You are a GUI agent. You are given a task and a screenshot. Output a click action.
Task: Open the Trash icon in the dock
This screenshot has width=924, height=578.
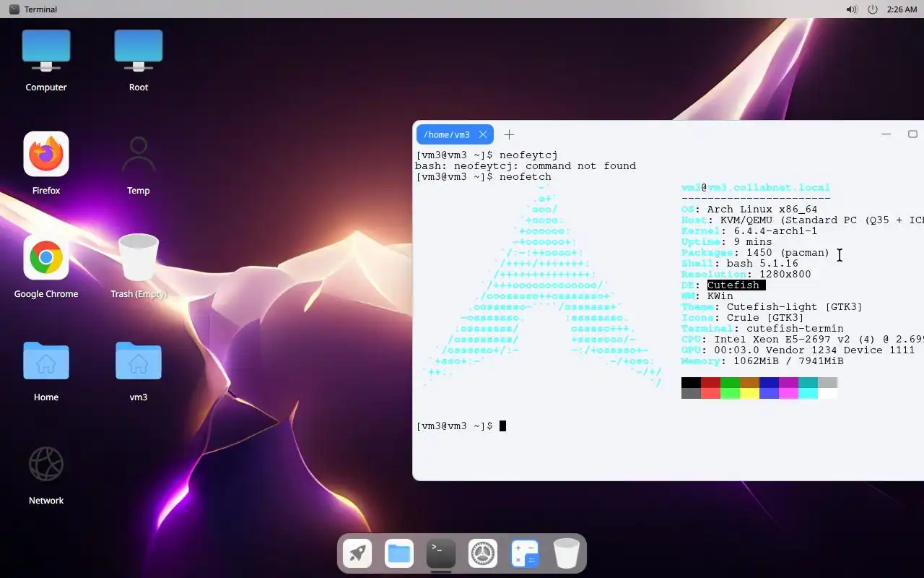[567, 554]
